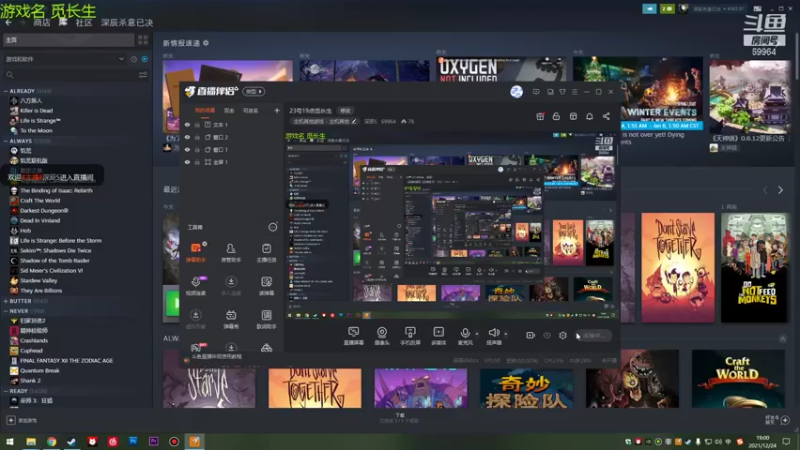Lock the 文本 1 source layer
The height and width of the screenshot is (450, 800).
[x=197, y=124]
